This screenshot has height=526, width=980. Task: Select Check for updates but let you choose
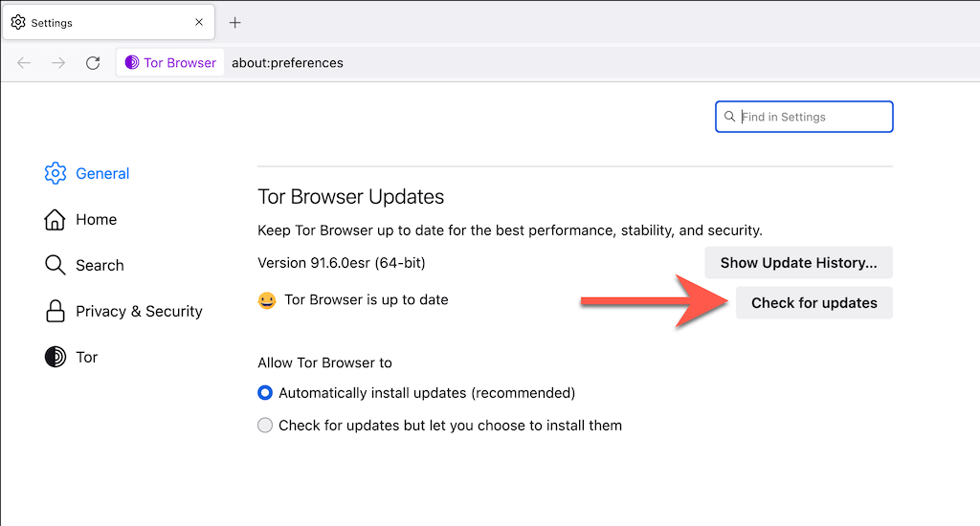(x=265, y=426)
